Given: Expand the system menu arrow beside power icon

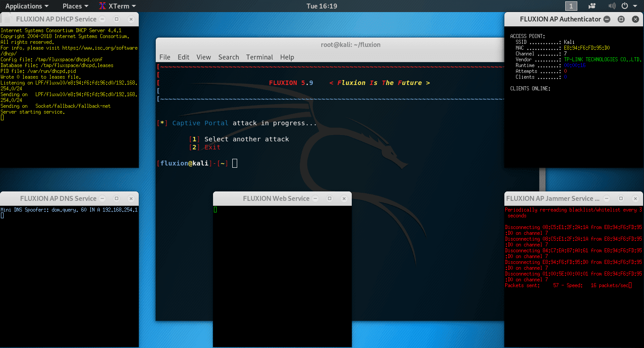Looking at the screenshot, I should [635, 6].
